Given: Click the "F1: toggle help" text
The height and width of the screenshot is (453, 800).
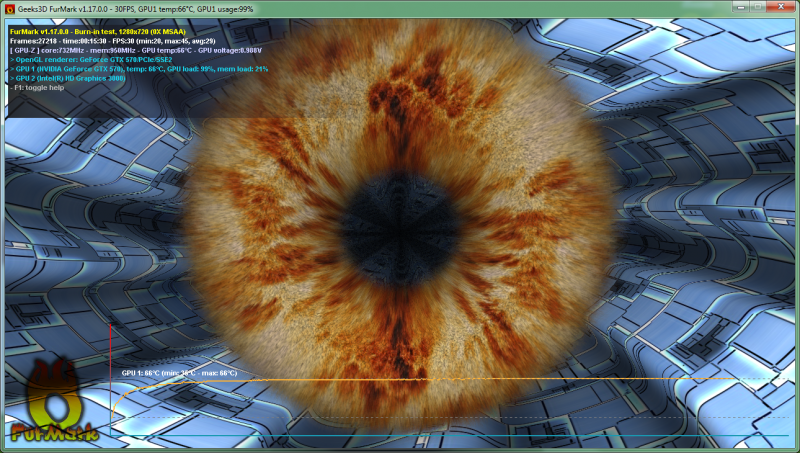Looking at the screenshot, I should click(x=38, y=87).
